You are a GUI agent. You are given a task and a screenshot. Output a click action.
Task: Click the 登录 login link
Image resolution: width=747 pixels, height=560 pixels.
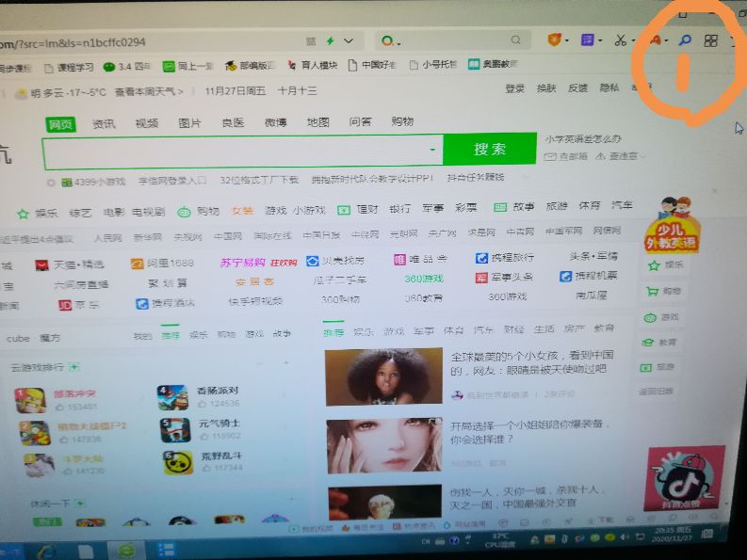tap(515, 88)
